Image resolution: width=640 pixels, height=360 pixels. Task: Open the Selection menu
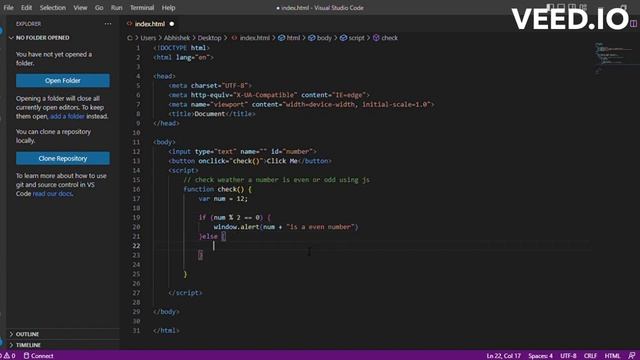pyautogui.click(x=53, y=8)
